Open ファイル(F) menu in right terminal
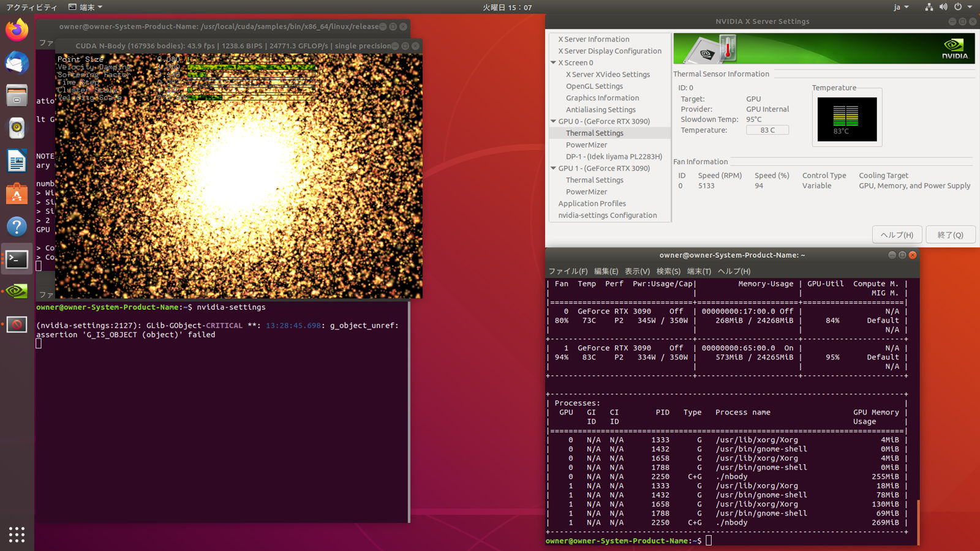 tap(567, 271)
